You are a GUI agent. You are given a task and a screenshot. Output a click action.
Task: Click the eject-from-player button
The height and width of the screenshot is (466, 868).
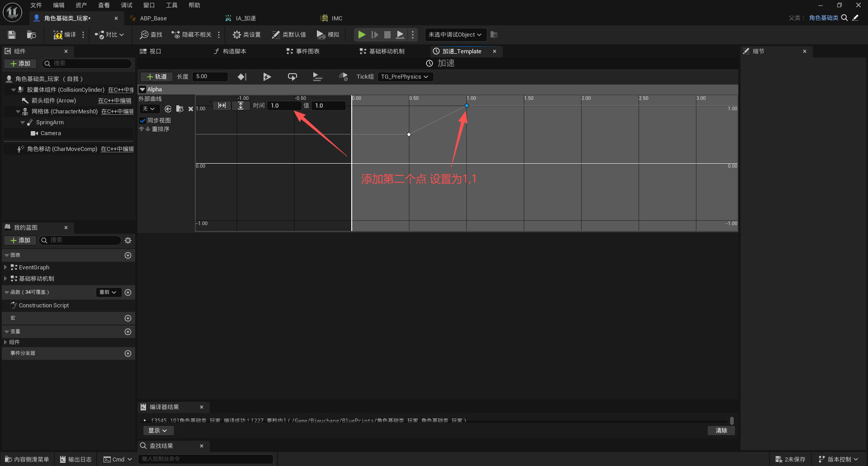point(400,35)
